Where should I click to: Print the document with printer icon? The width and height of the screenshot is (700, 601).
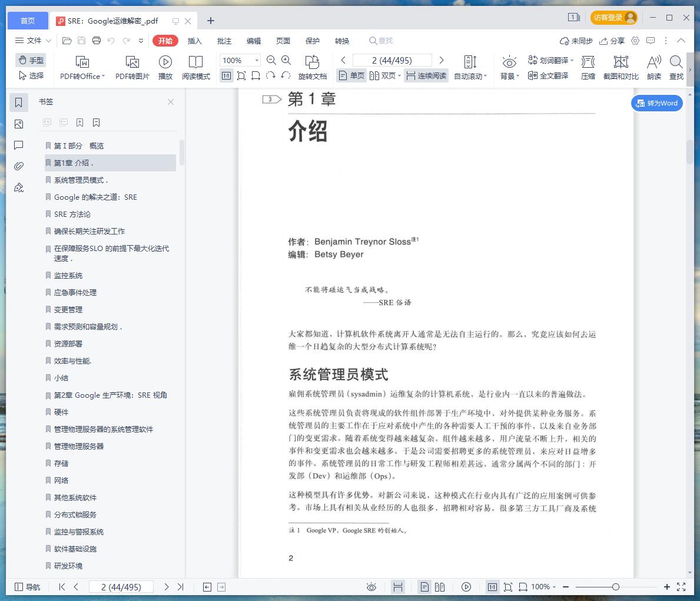coord(97,41)
